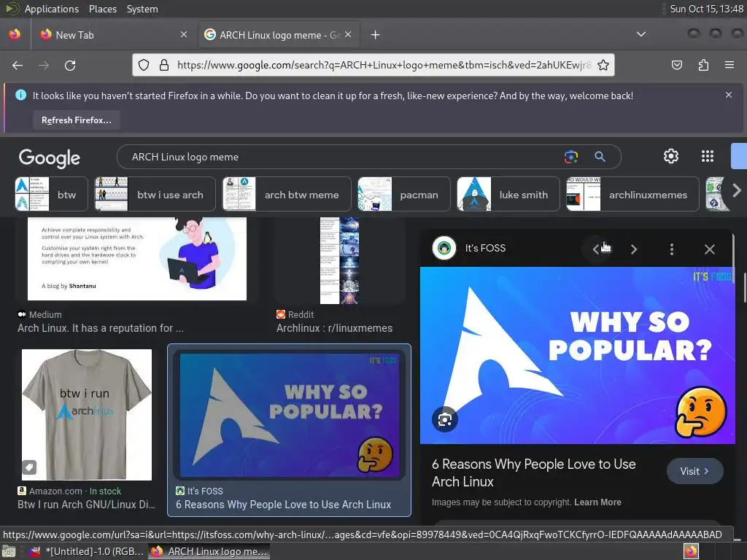
Task: Click the Google logo
Action: (50, 157)
